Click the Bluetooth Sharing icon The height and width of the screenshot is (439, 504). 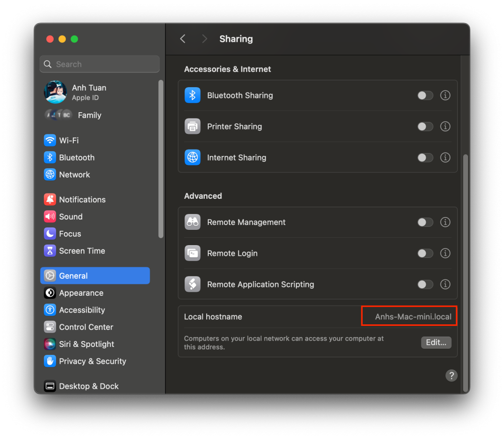point(192,95)
